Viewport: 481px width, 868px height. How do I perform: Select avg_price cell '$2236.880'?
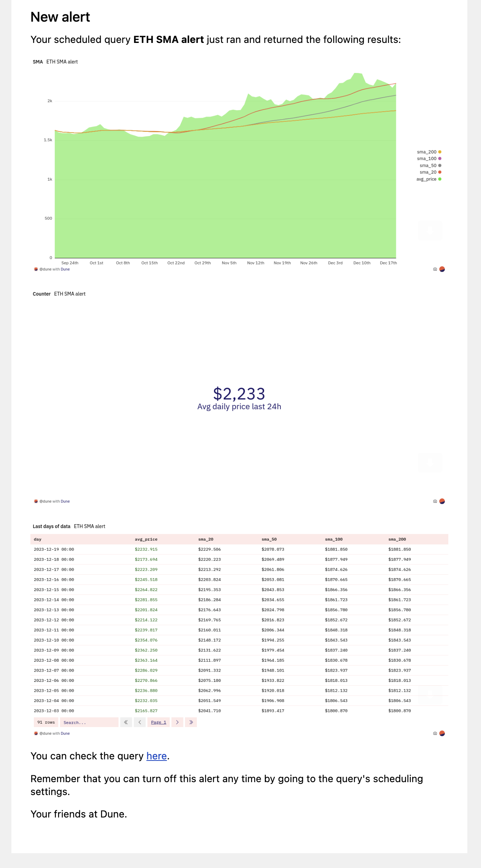click(x=146, y=691)
